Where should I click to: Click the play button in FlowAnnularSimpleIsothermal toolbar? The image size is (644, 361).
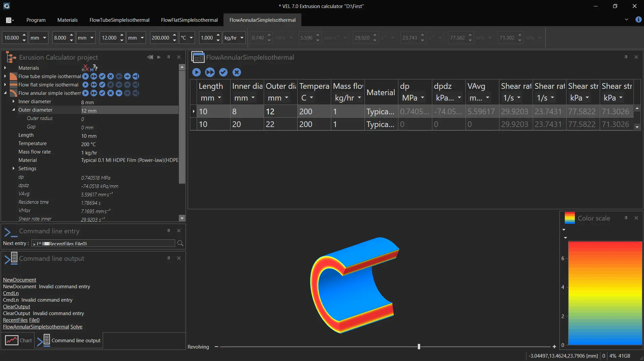(197, 72)
